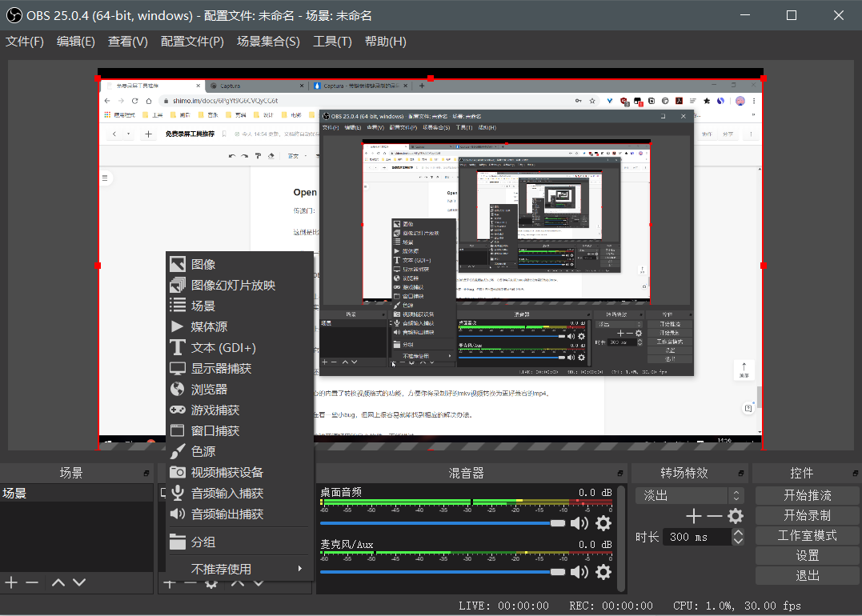Undock the 转场特效 panel
The height and width of the screenshot is (616, 862).
click(x=741, y=473)
